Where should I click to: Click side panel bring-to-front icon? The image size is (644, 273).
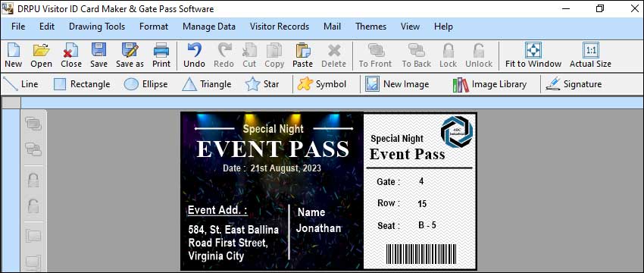[x=33, y=124]
